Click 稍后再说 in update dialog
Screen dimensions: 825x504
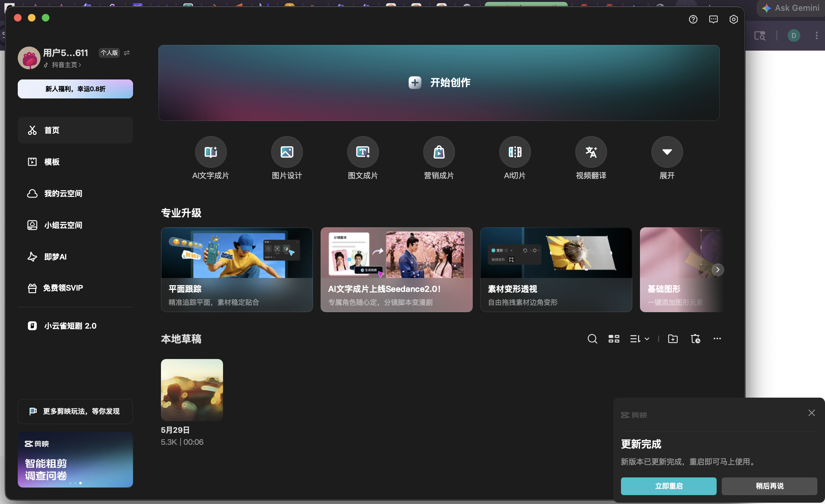click(769, 486)
